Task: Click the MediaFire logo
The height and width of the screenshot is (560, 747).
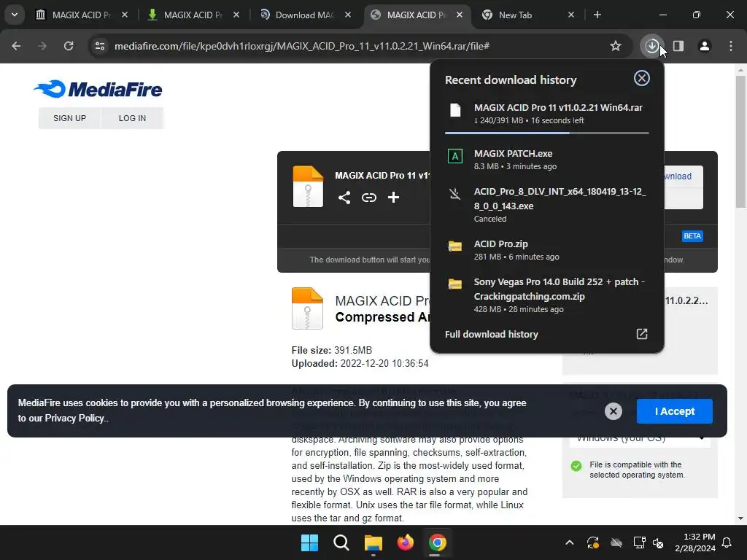Action: (x=98, y=89)
